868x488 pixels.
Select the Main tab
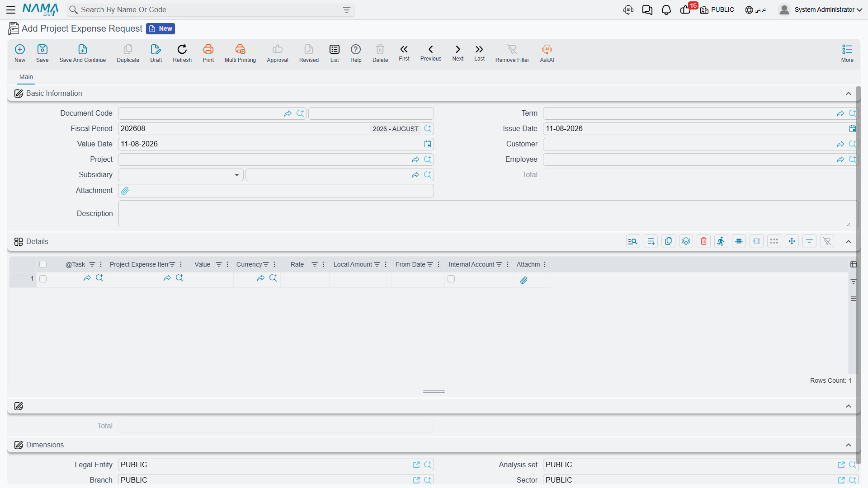click(x=26, y=77)
